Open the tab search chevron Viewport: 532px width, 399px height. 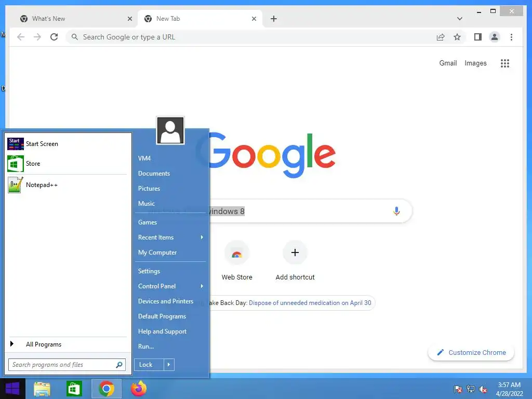(460, 19)
